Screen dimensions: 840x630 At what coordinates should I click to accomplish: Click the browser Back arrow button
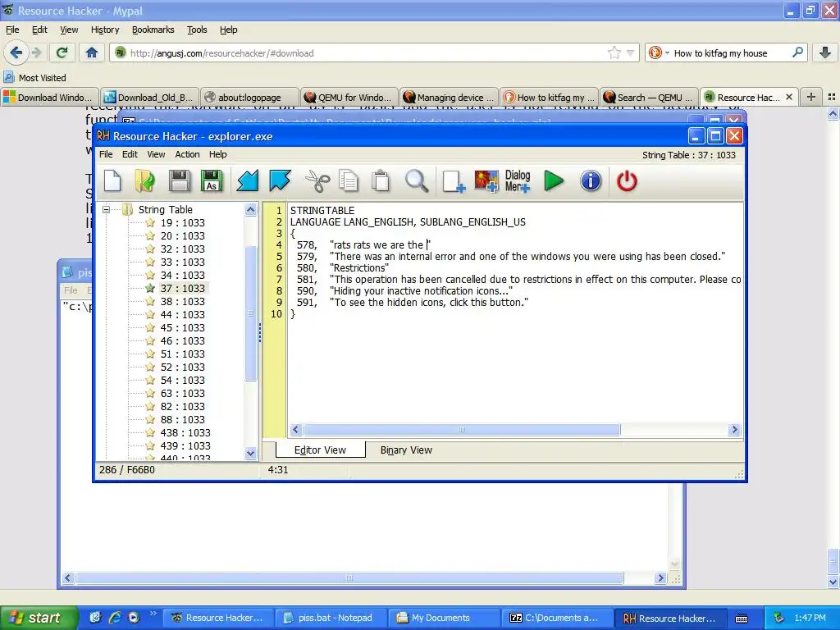[16, 52]
